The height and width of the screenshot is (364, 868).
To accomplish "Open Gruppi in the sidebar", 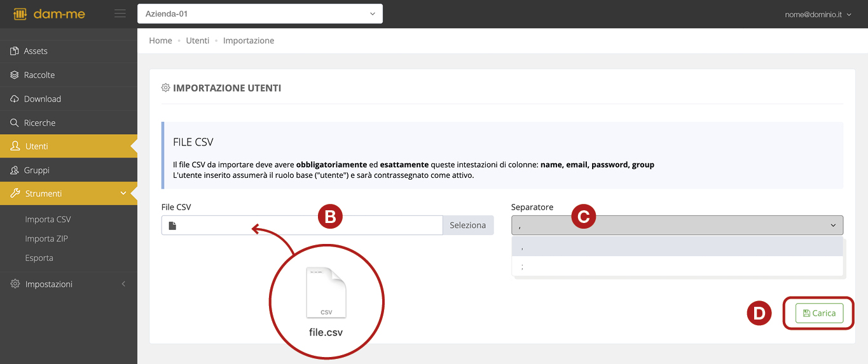I will 69,170.
